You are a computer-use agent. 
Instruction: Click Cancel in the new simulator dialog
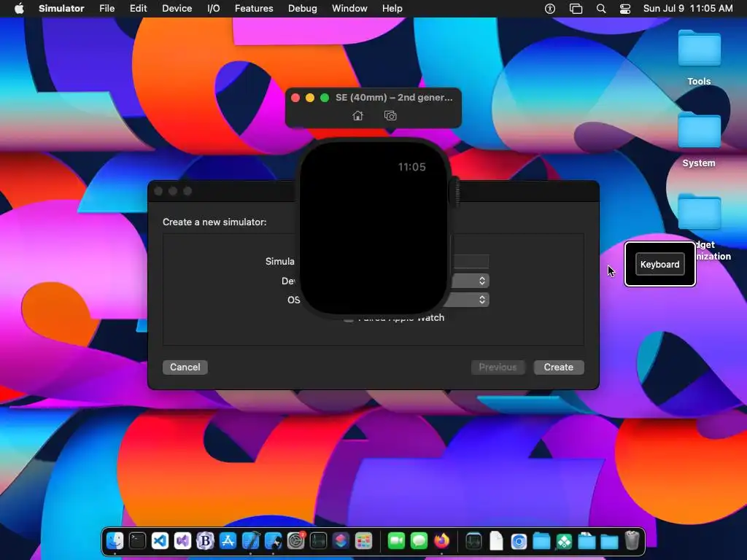pyautogui.click(x=185, y=367)
